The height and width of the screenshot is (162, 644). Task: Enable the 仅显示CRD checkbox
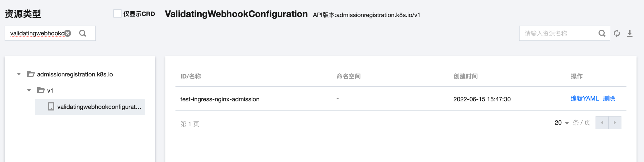coord(117,13)
